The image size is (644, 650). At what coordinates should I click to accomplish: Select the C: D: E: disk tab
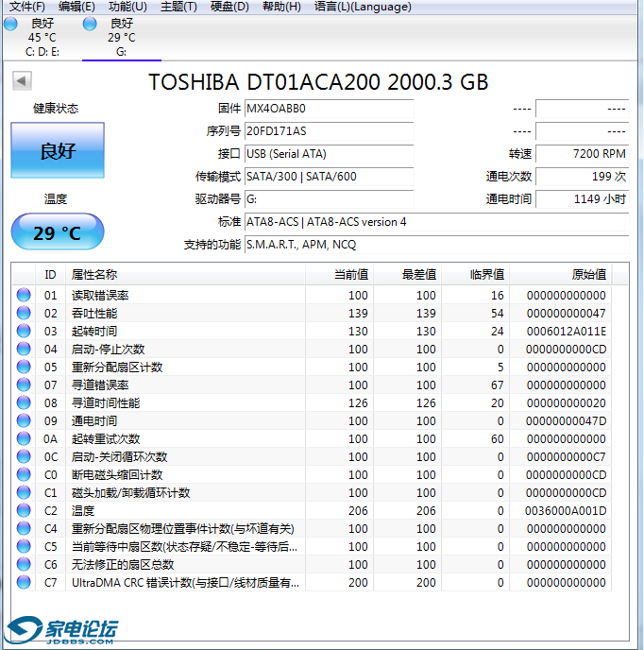tap(42, 37)
